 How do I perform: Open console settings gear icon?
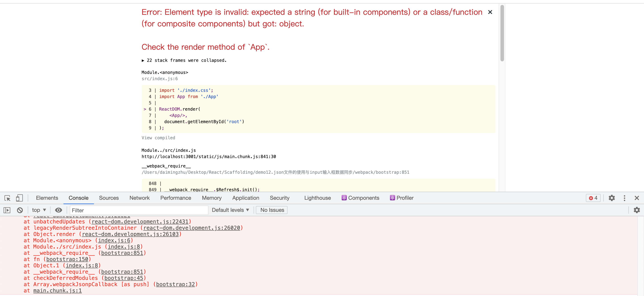point(636,210)
